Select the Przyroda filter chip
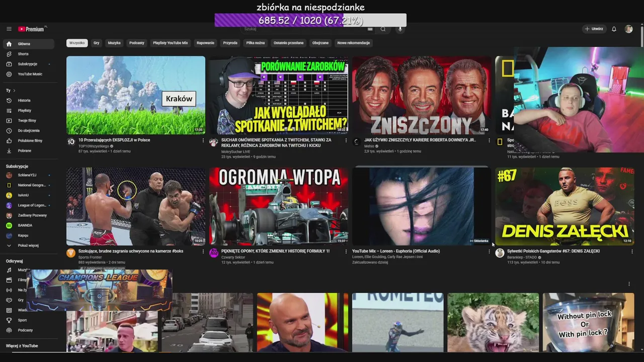The image size is (644, 362). 230,43
